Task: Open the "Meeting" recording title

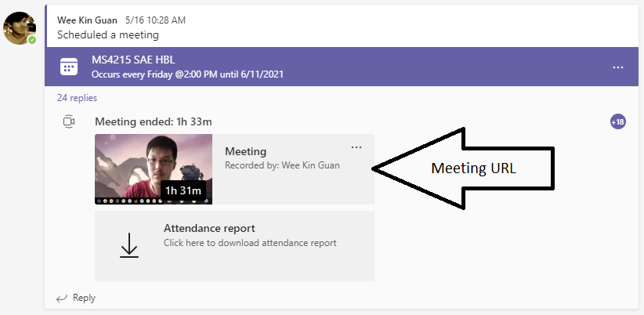Action: coord(245,151)
